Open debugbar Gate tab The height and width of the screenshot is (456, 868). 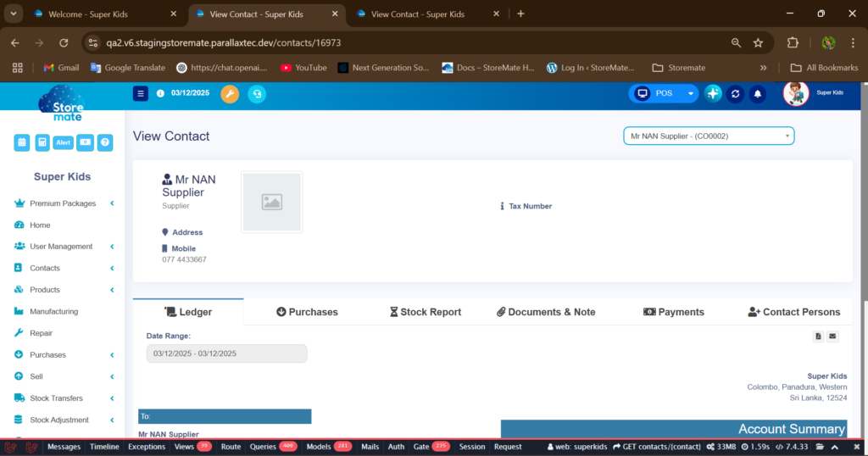coord(431,447)
